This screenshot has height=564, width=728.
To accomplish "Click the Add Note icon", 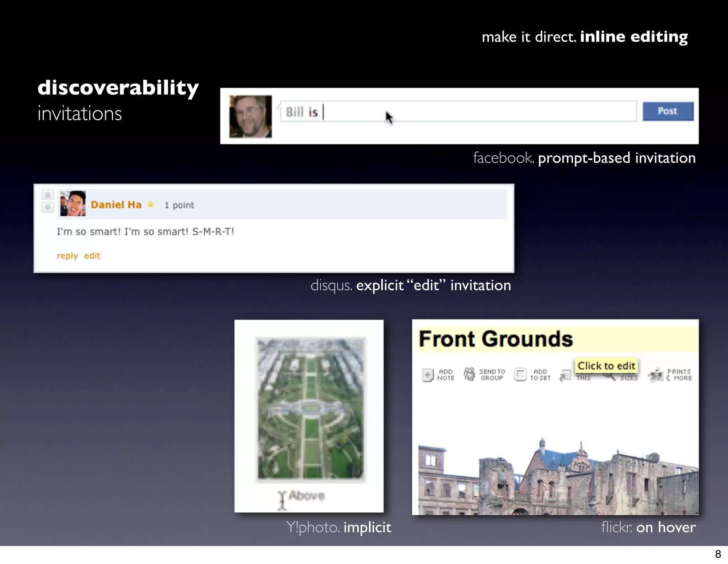I will click(428, 375).
